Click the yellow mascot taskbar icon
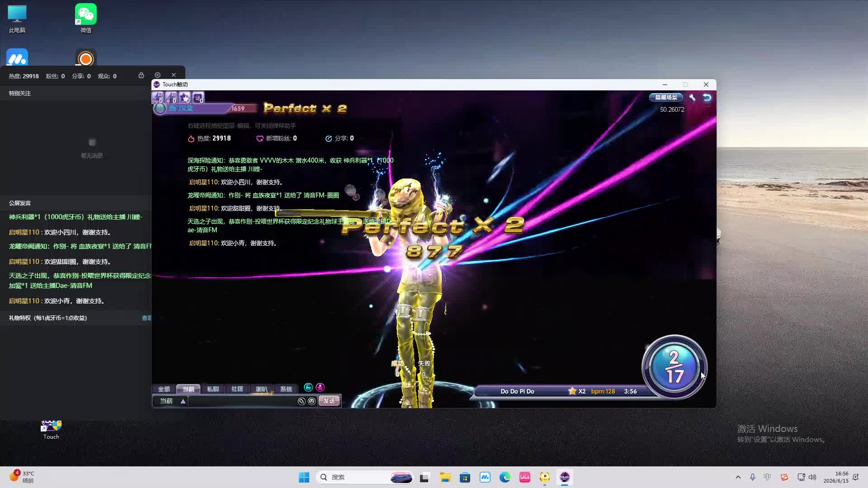Image resolution: width=868 pixels, height=488 pixels. point(545,477)
